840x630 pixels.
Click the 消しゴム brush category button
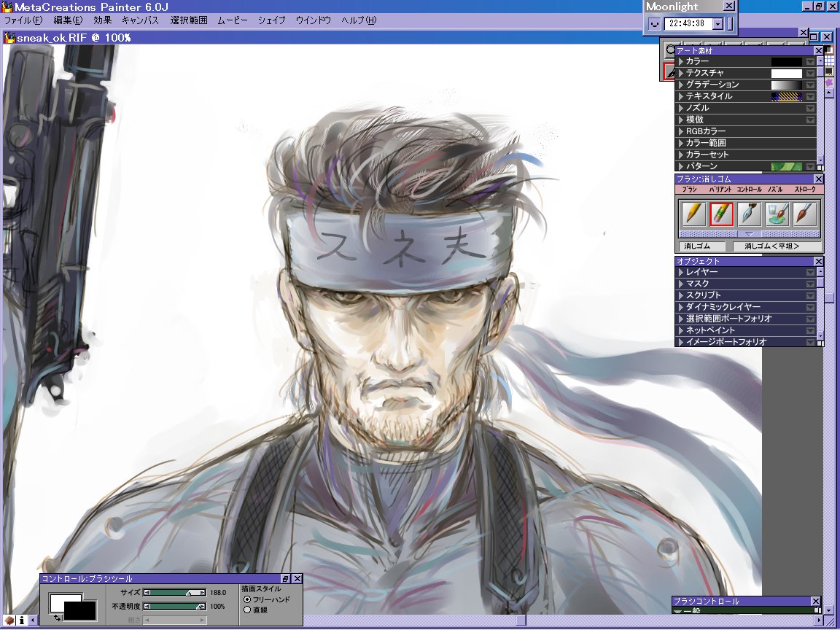(x=701, y=246)
